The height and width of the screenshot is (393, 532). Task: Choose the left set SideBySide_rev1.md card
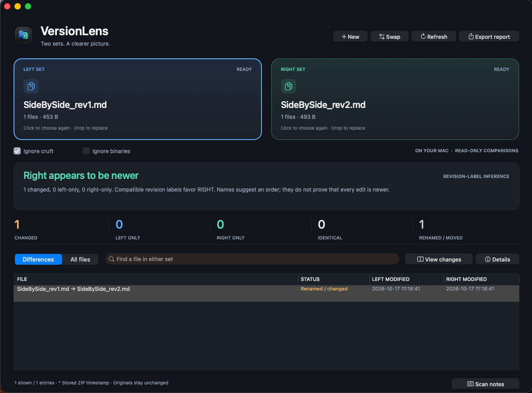pyautogui.click(x=138, y=99)
